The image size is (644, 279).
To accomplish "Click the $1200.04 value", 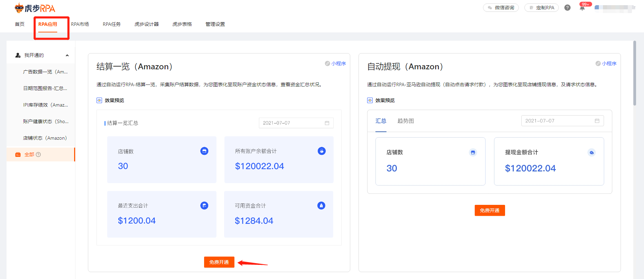I will tap(137, 221).
